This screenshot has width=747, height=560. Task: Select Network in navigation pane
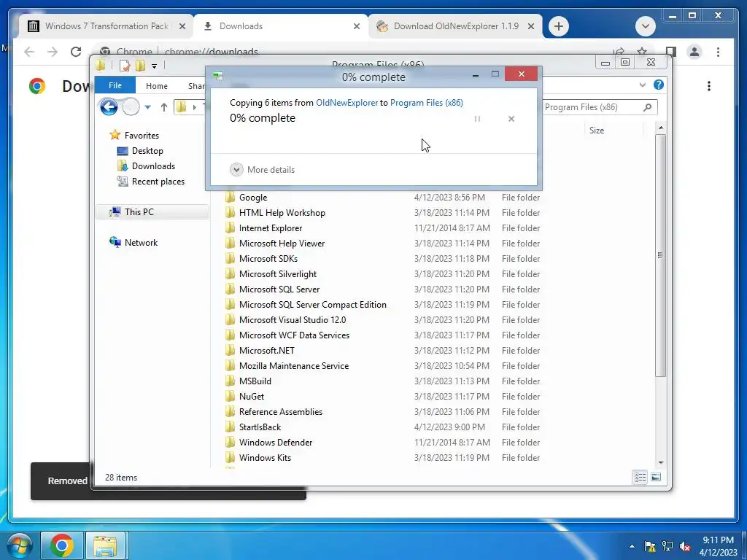click(x=141, y=242)
